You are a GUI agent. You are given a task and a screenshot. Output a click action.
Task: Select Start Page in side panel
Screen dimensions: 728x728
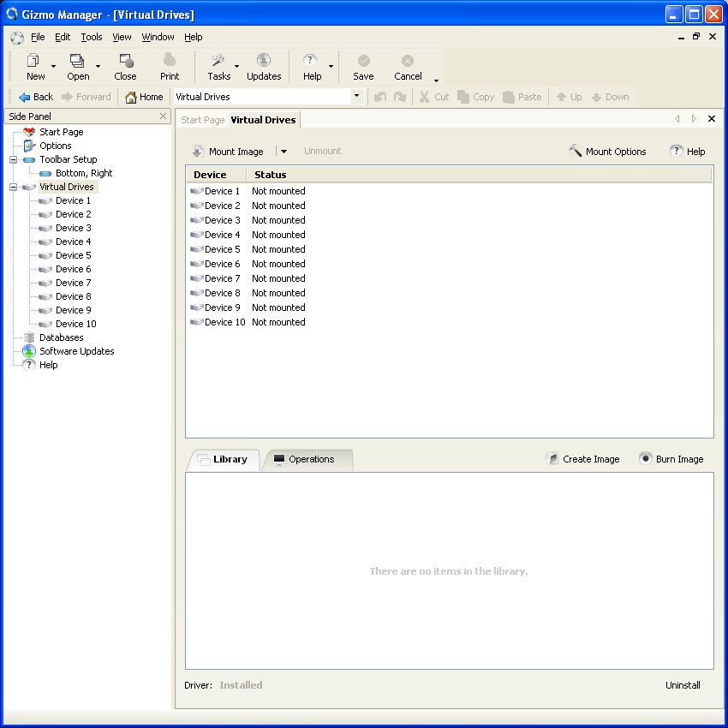[x=62, y=132]
